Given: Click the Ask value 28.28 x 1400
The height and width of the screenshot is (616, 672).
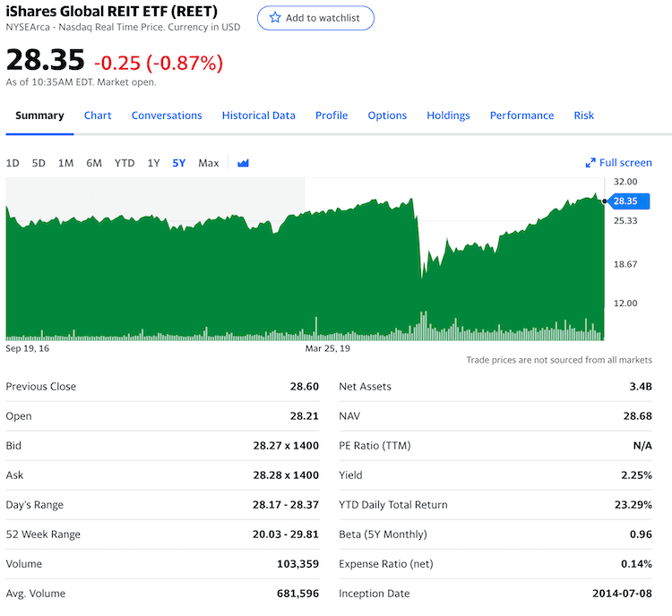Looking at the screenshot, I should (286, 475).
